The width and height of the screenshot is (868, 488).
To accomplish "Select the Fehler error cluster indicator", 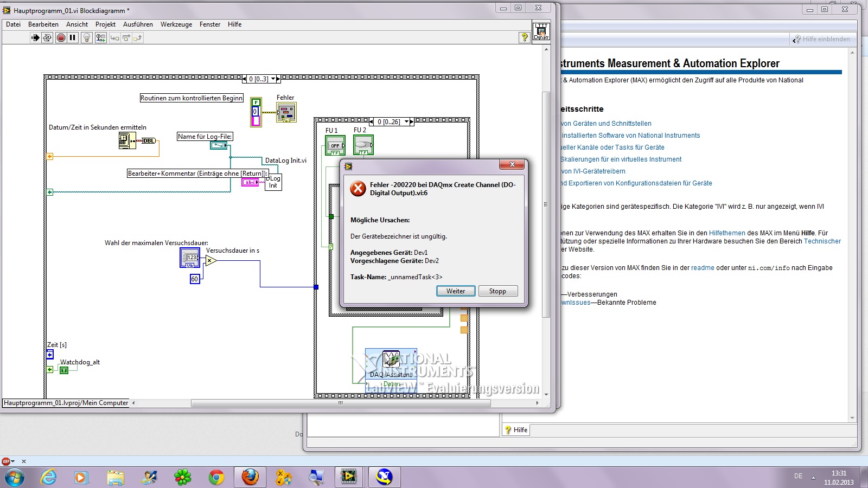I will point(286,113).
